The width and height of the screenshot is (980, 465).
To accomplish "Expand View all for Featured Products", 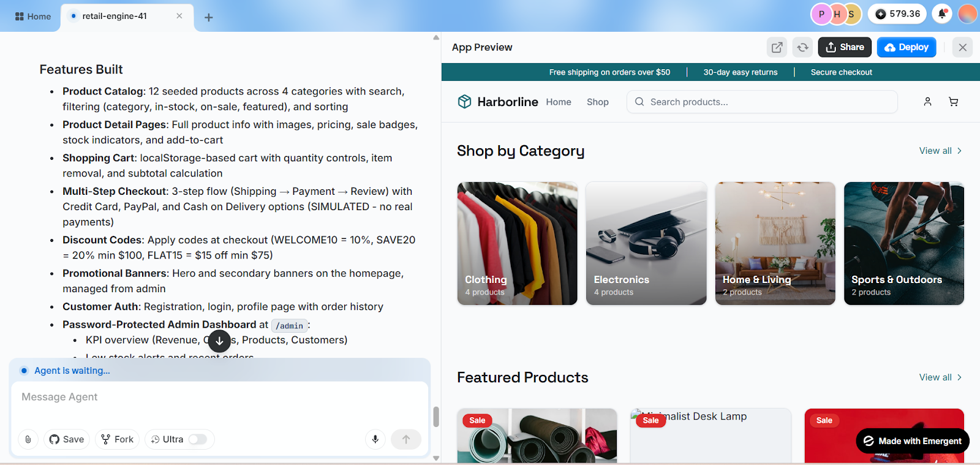I will pyautogui.click(x=940, y=377).
